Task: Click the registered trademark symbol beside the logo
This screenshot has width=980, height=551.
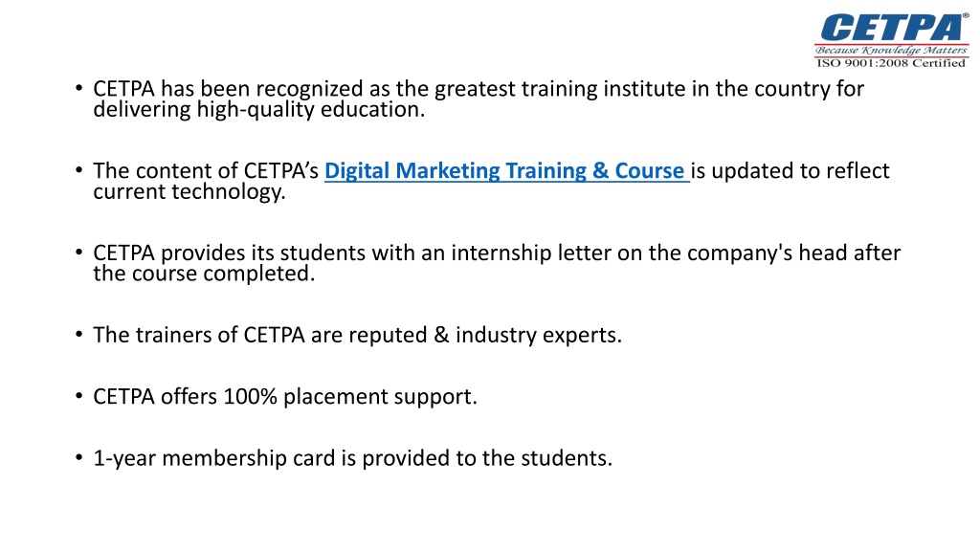Action: pyautogui.click(x=966, y=16)
